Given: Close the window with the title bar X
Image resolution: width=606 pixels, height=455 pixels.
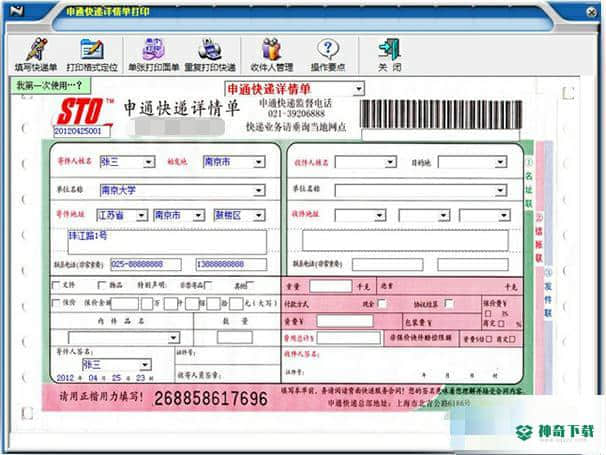Looking at the screenshot, I should [591, 12].
